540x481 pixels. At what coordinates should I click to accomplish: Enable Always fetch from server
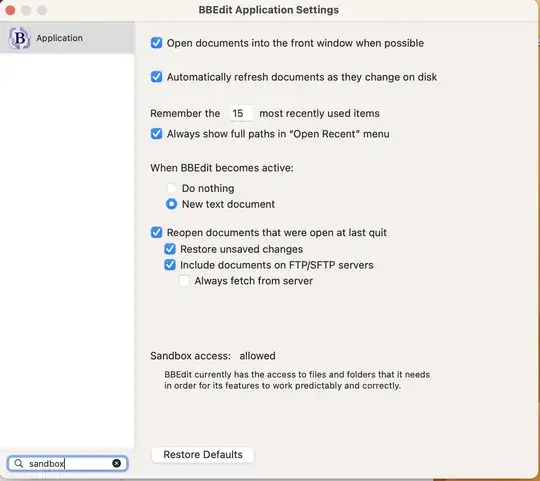tap(184, 281)
